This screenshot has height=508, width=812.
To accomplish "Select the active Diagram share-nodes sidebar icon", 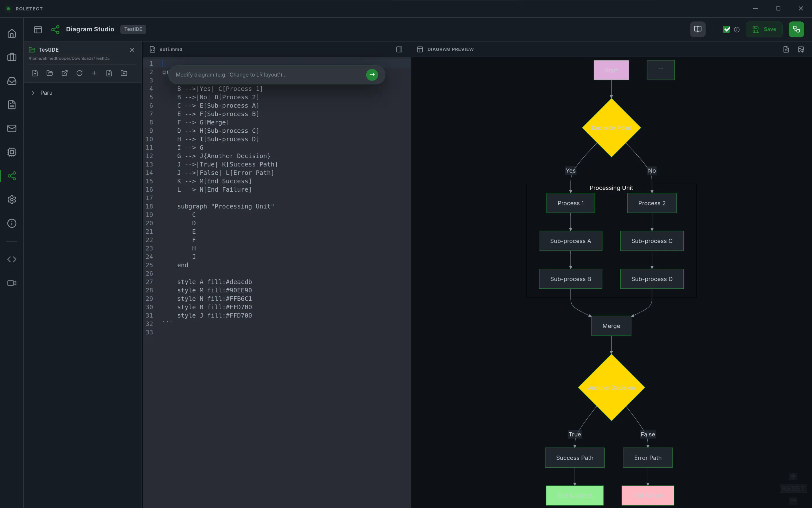I will (x=12, y=176).
